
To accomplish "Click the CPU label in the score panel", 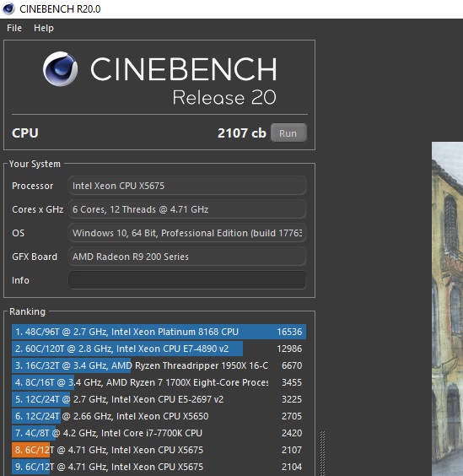I will (x=25, y=133).
